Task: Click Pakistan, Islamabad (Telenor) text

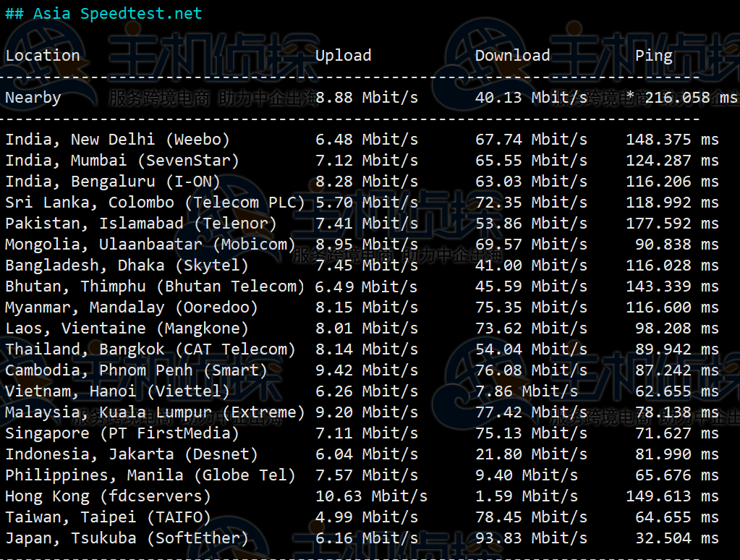Action: [x=141, y=224]
